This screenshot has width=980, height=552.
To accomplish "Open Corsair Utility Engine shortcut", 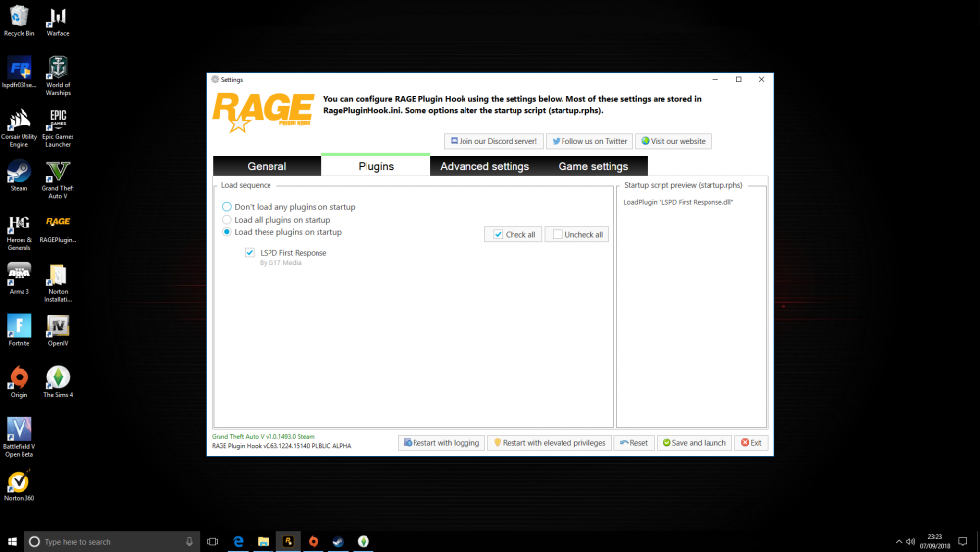I will 19,127.
